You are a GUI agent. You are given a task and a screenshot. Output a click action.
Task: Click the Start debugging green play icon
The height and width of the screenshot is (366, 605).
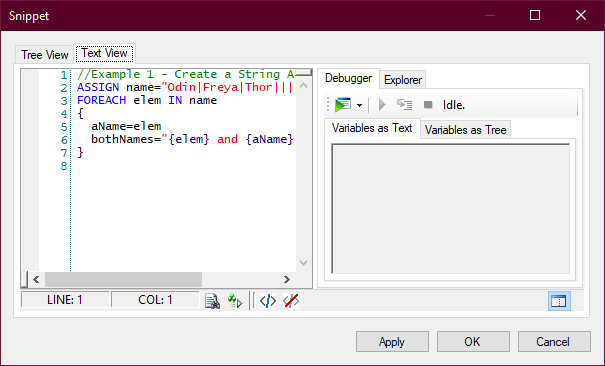click(343, 105)
